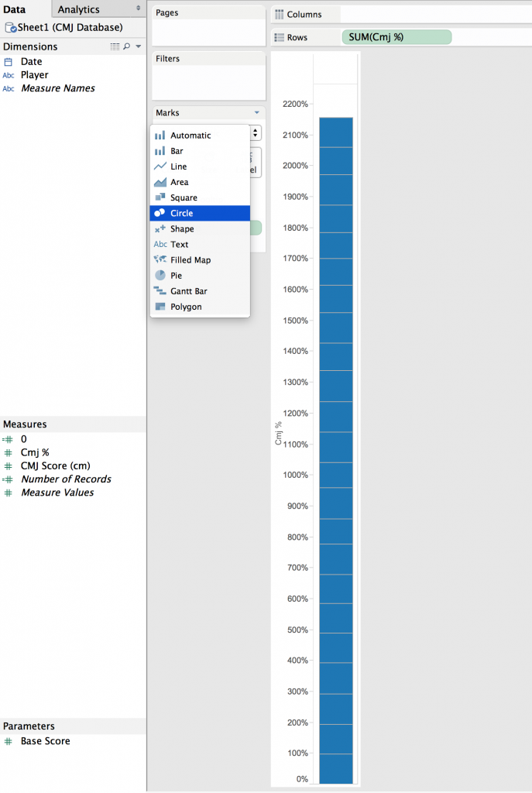Select the Date dimension field
The height and width of the screenshot is (793, 532).
[x=31, y=62]
